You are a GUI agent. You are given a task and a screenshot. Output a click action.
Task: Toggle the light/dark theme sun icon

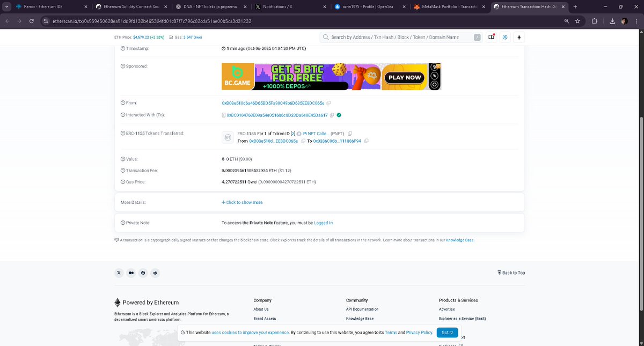pyautogui.click(x=505, y=37)
